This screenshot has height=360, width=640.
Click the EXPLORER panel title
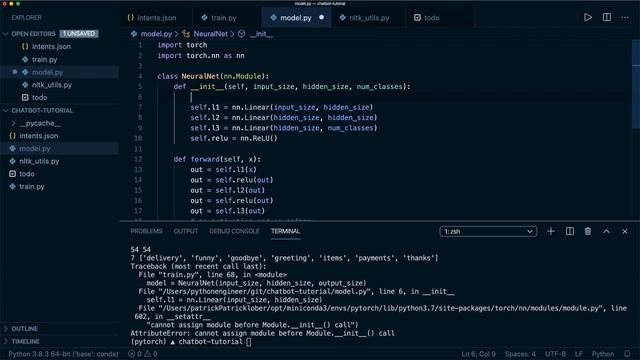point(27,18)
